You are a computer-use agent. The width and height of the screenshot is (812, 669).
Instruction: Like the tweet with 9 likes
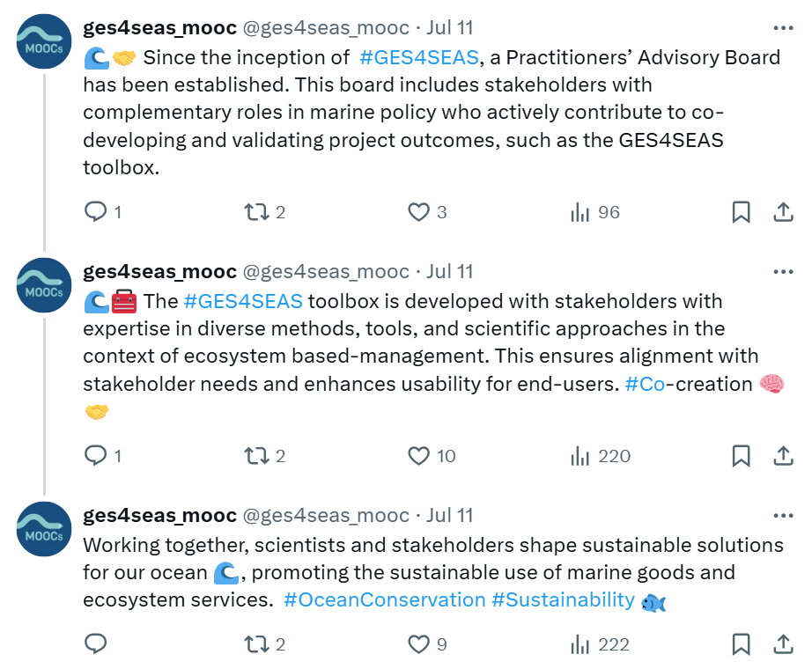coord(418,644)
